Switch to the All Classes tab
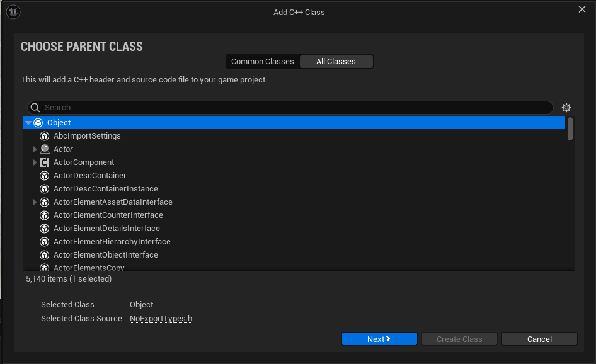 coord(336,61)
